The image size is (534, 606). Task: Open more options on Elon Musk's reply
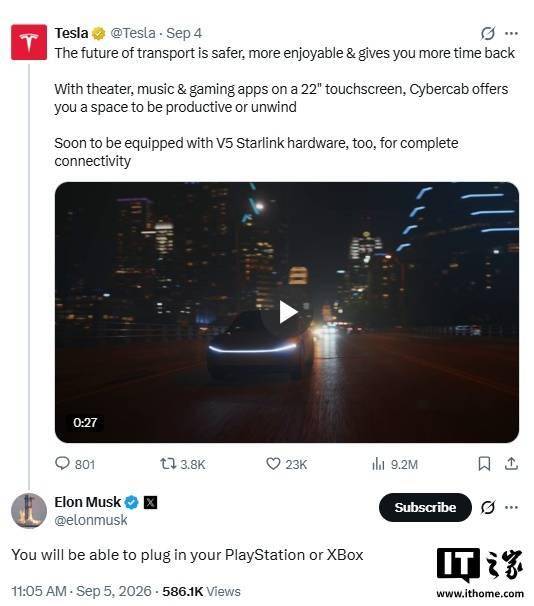click(x=511, y=507)
